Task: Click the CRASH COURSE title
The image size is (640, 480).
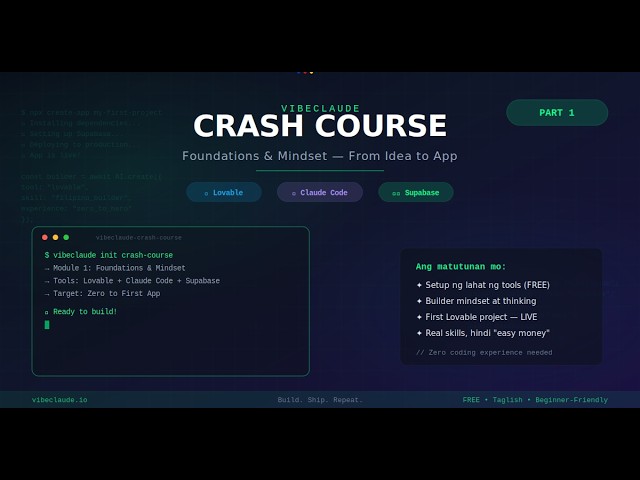Action: pyautogui.click(x=320, y=125)
